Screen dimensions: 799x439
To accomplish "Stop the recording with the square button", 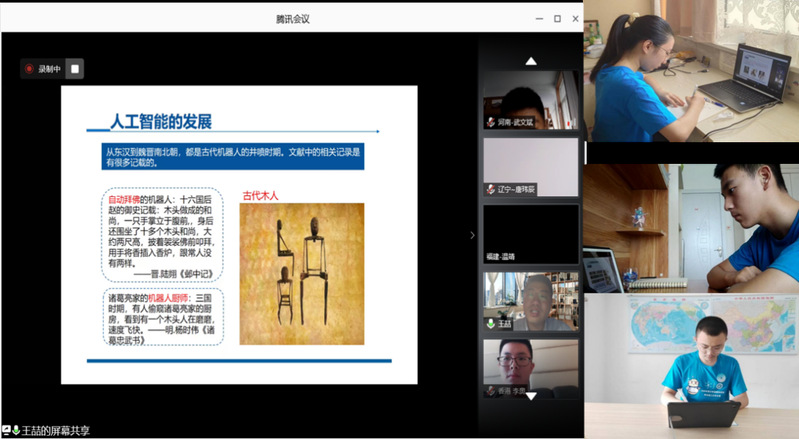I will [76, 69].
